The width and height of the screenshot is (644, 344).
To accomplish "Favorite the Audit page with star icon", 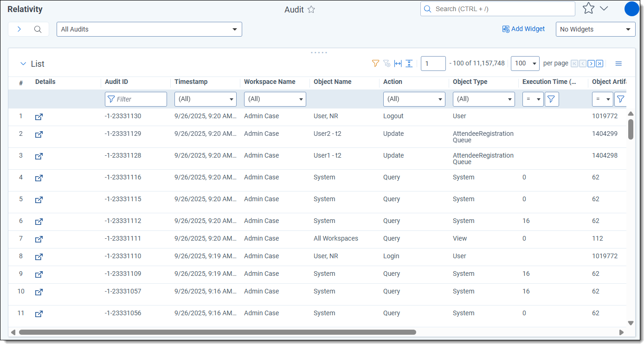I will (311, 9).
